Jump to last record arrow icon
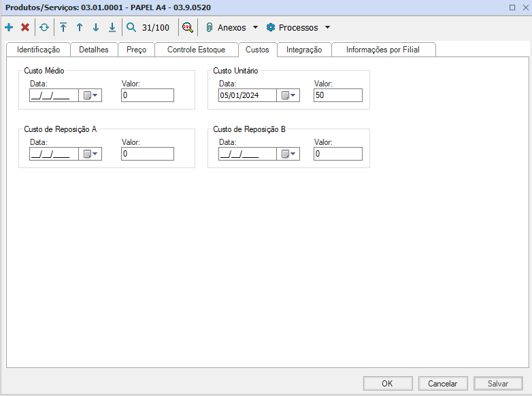The height and width of the screenshot is (396, 532). click(112, 28)
